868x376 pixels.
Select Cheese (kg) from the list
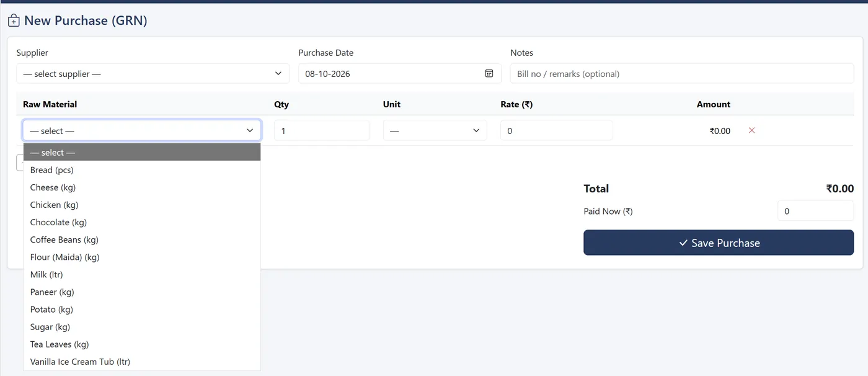142,187
